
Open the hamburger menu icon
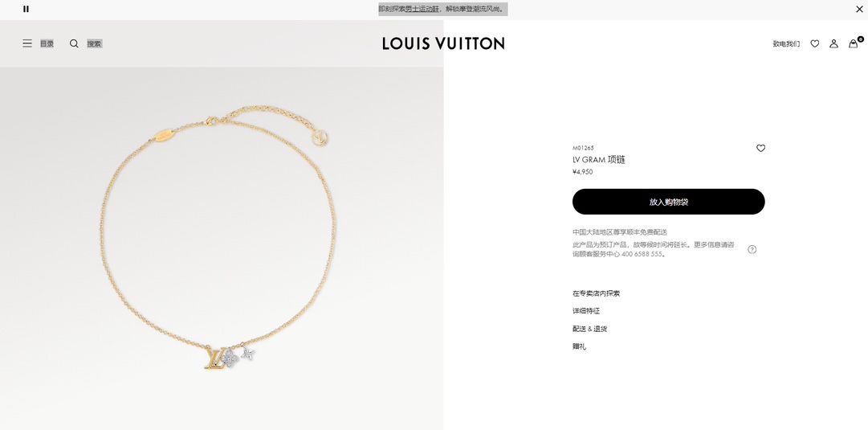pos(27,43)
